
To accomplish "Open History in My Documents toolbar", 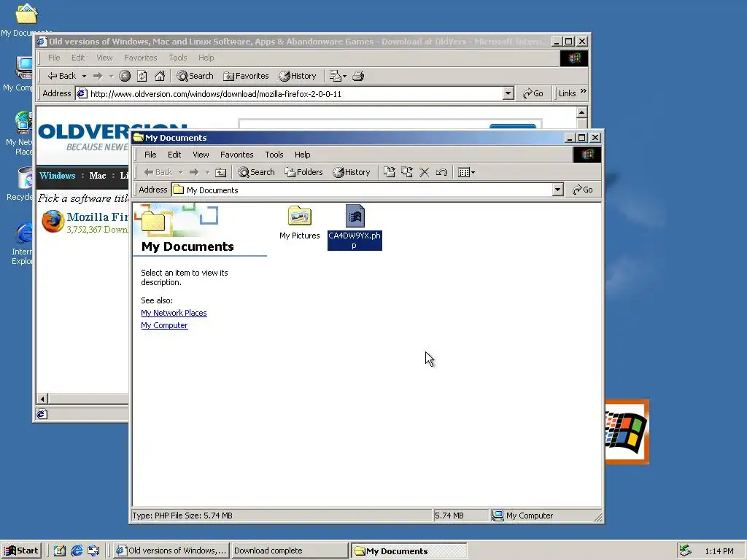I will click(352, 172).
